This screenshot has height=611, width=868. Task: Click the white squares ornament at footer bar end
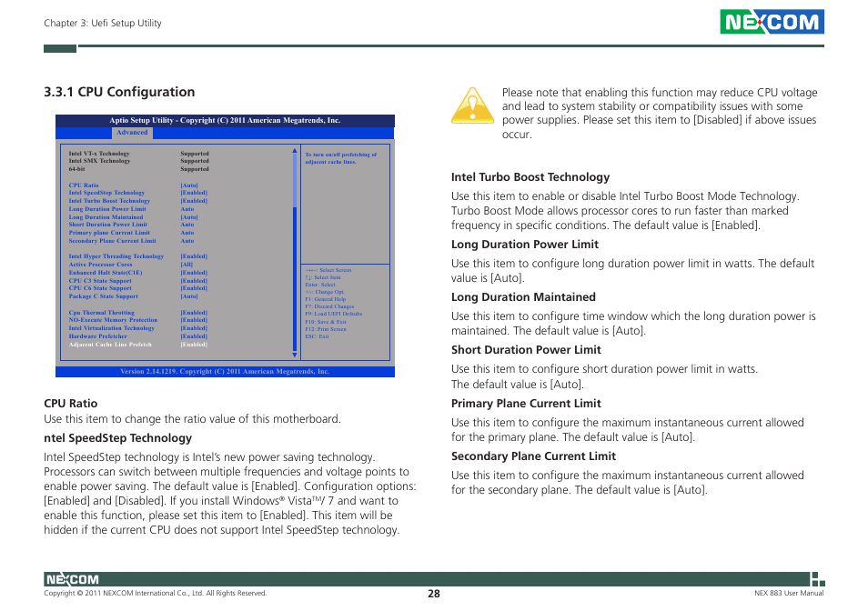pyautogui.click(x=818, y=579)
